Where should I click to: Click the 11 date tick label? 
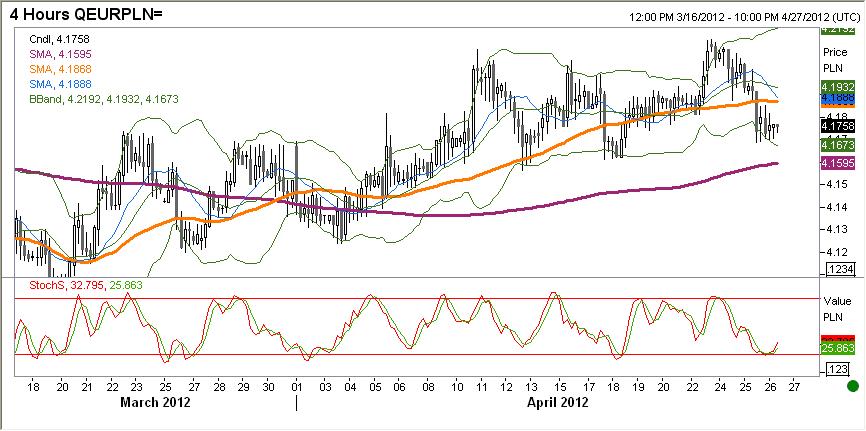482,386
